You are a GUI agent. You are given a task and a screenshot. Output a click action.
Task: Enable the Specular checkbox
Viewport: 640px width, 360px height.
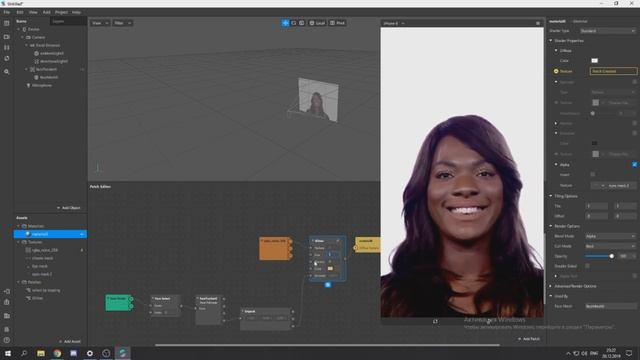(x=635, y=82)
